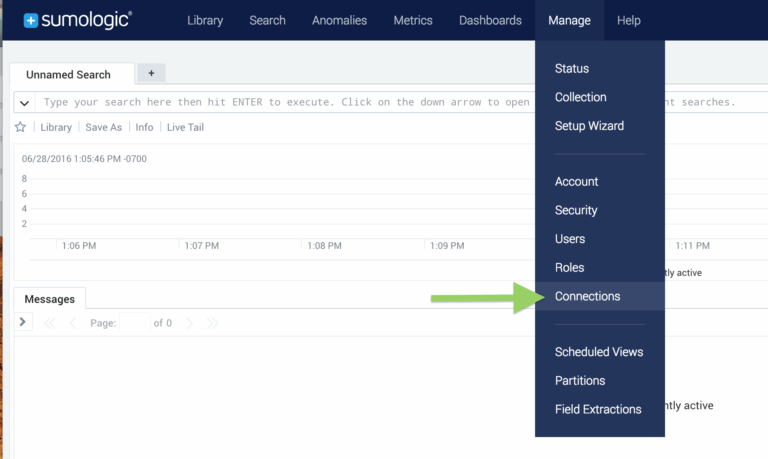
Task: Select Connections from Manage menu
Action: (x=587, y=296)
